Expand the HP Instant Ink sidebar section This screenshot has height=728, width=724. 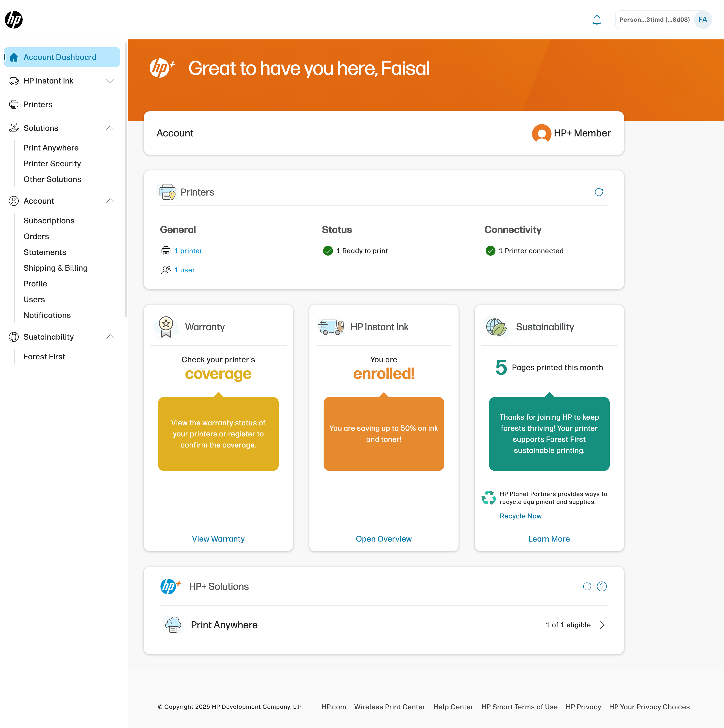coord(110,81)
